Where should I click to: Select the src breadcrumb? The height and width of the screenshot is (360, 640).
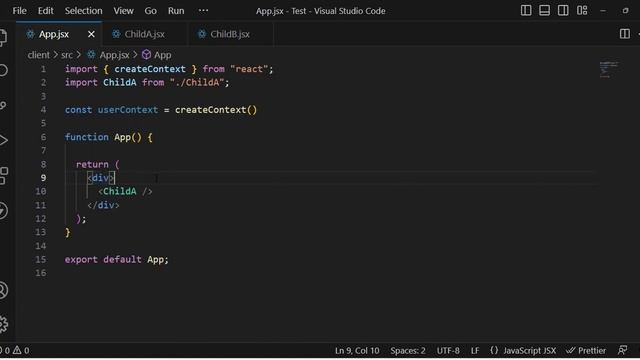[x=67, y=55]
